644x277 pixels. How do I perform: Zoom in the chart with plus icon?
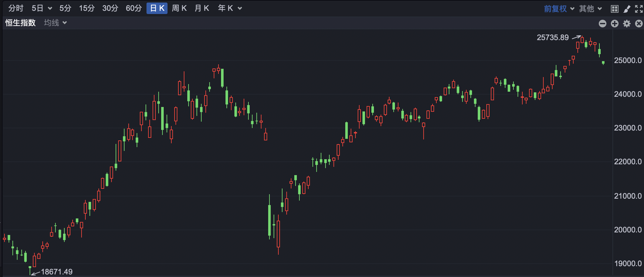(x=615, y=24)
